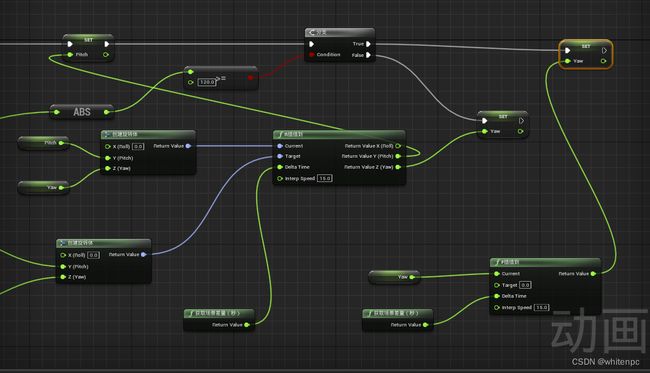Click the Target pin on the rotator interp node
650x373 pixels.
click(x=280, y=156)
